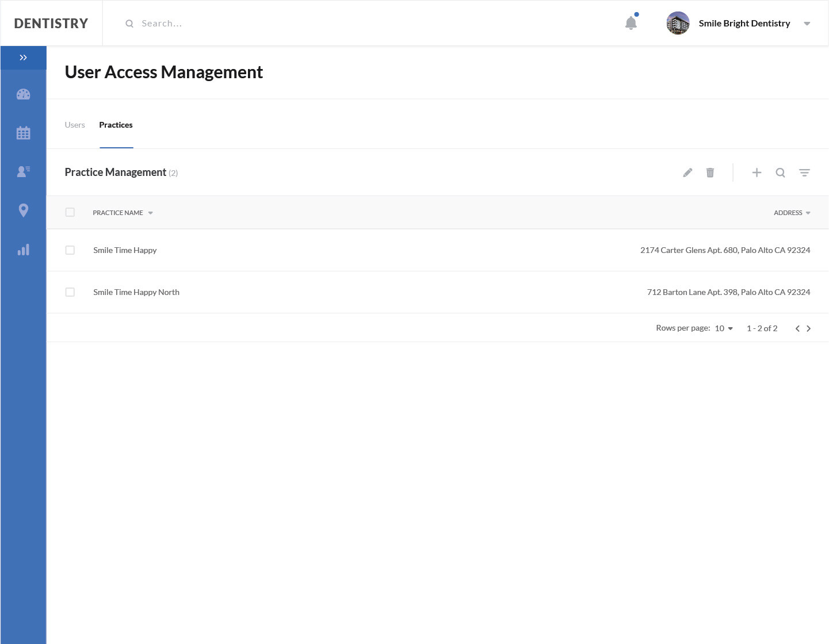Click the trash delete icon
Screen dimensions: 829x644
[710, 172]
